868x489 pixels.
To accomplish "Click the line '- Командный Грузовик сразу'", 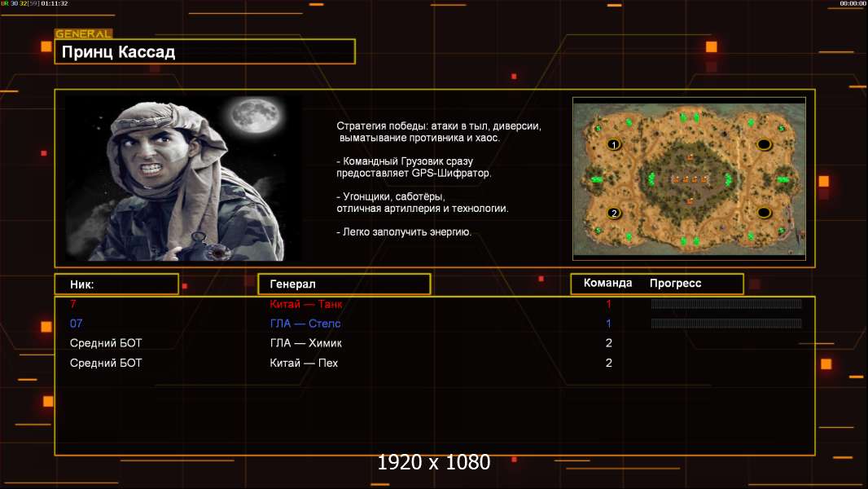I will 405,161.
